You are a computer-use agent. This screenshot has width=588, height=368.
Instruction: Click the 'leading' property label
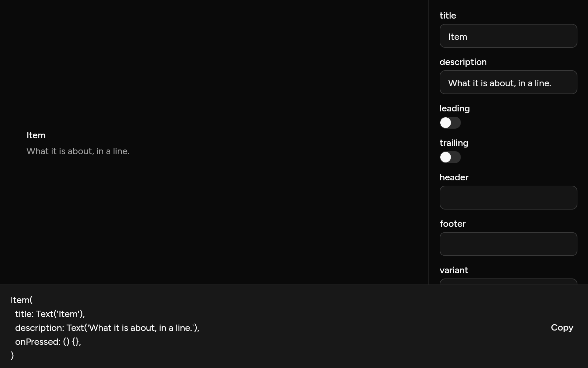coord(455,108)
